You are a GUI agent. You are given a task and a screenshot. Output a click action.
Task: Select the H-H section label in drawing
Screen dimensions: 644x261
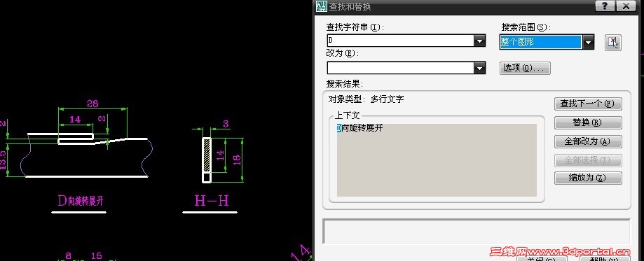(x=212, y=201)
